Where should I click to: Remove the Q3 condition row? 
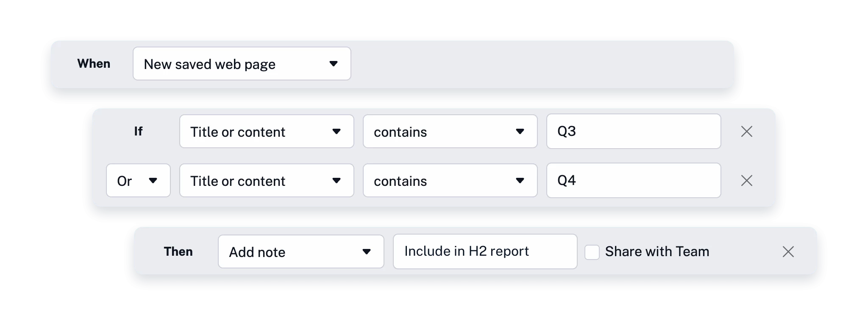pyautogui.click(x=746, y=132)
